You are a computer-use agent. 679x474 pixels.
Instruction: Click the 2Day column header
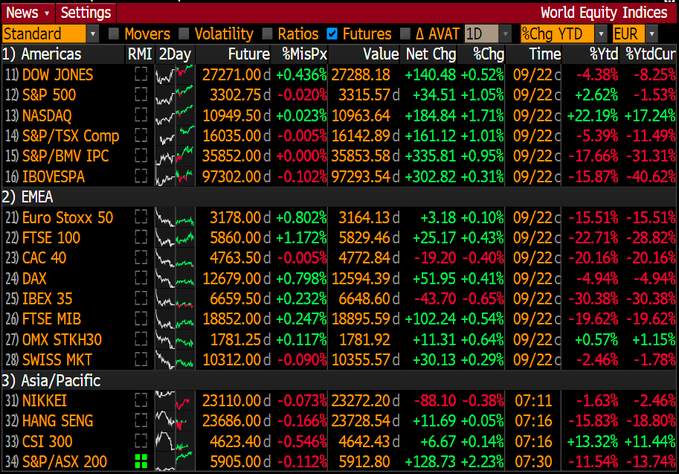[x=175, y=54]
